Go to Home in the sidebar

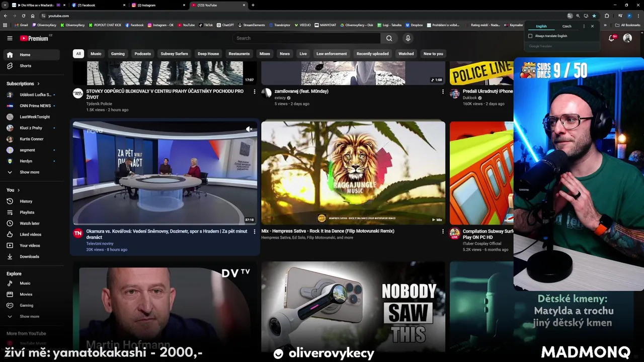click(33, 55)
